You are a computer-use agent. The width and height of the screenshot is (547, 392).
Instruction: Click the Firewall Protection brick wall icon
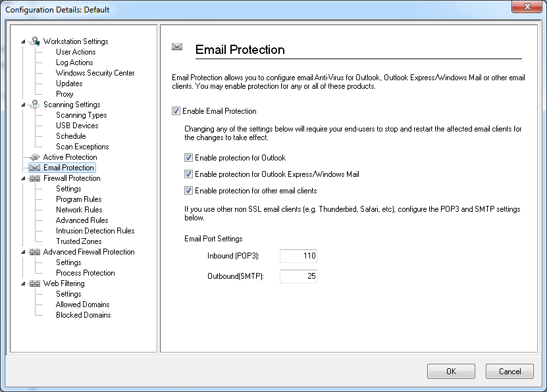pos(35,178)
